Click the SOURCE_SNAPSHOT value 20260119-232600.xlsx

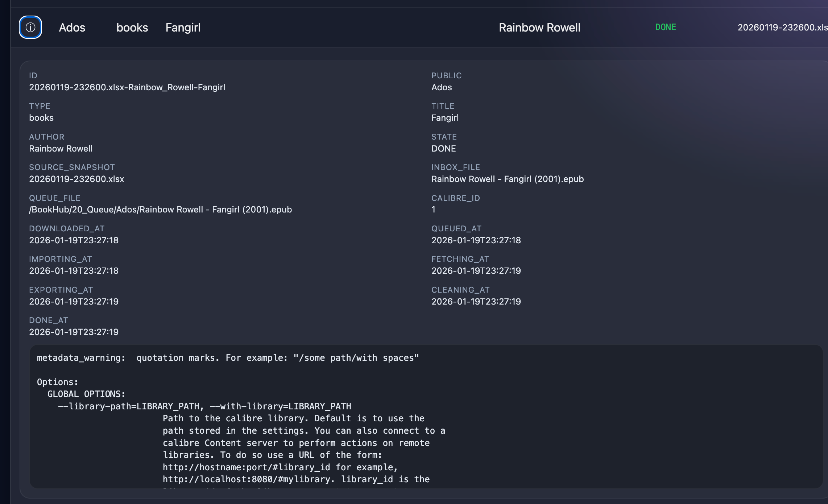point(76,179)
